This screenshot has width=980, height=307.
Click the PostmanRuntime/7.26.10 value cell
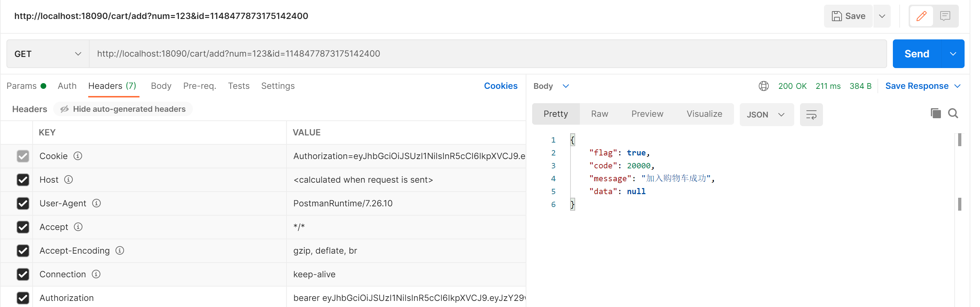pos(406,203)
